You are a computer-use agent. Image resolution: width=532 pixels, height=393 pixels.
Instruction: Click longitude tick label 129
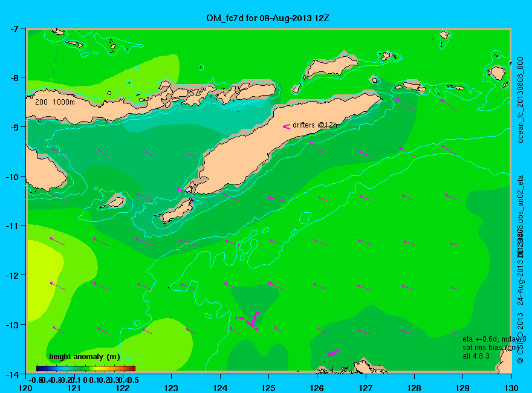click(x=463, y=388)
